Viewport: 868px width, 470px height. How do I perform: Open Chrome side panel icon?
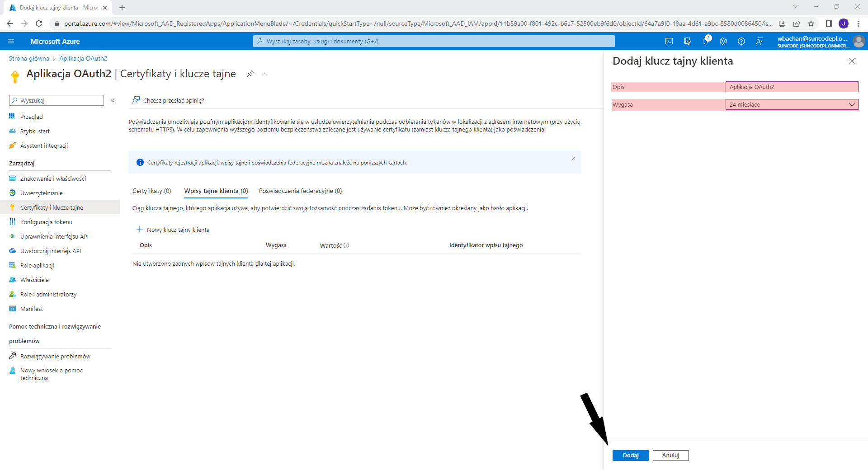[x=829, y=23]
